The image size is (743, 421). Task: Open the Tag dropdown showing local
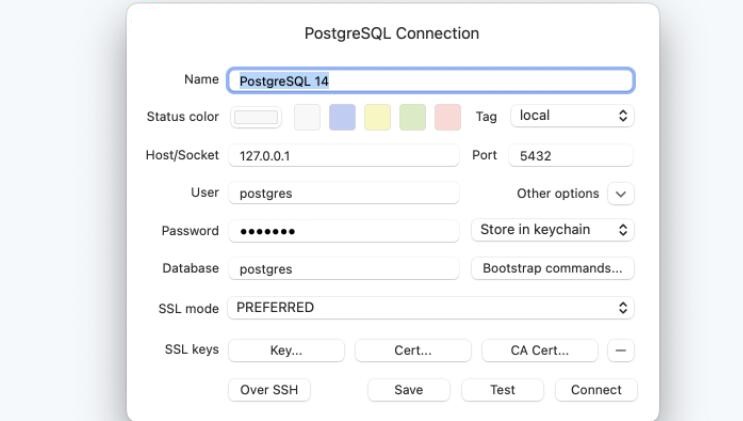tap(572, 116)
